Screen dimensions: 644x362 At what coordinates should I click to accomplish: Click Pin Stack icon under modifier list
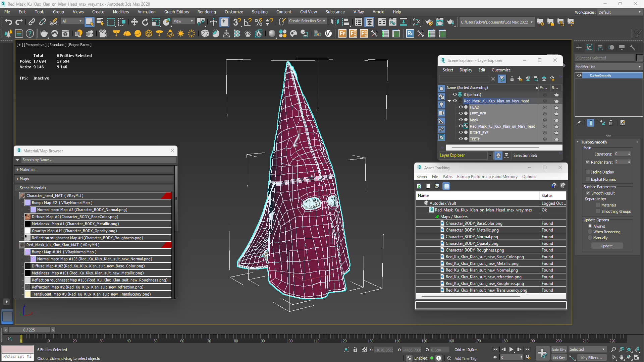point(579,123)
